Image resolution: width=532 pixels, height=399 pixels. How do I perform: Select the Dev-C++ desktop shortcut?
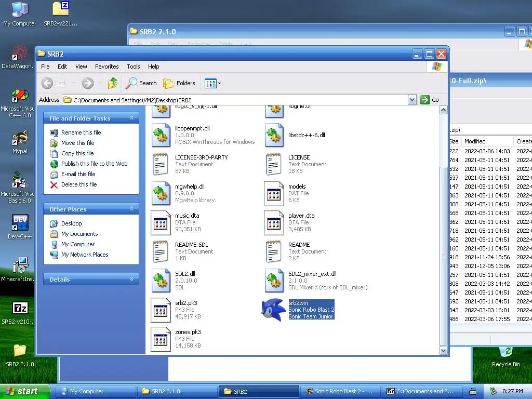tap(20, 227)
